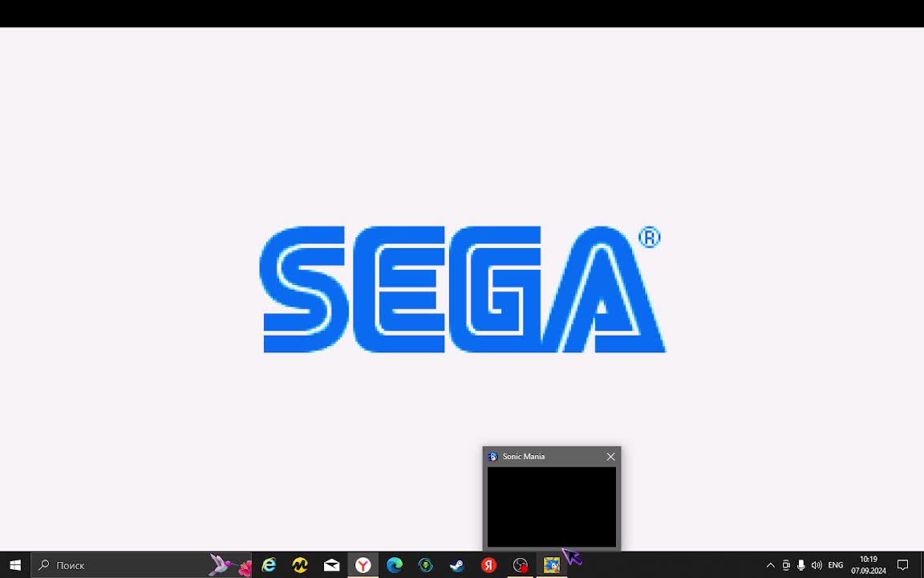Open the camera recording tray icon
This screenshot has height=578, width=924.
pyautogui.click(x=785, y=565)
